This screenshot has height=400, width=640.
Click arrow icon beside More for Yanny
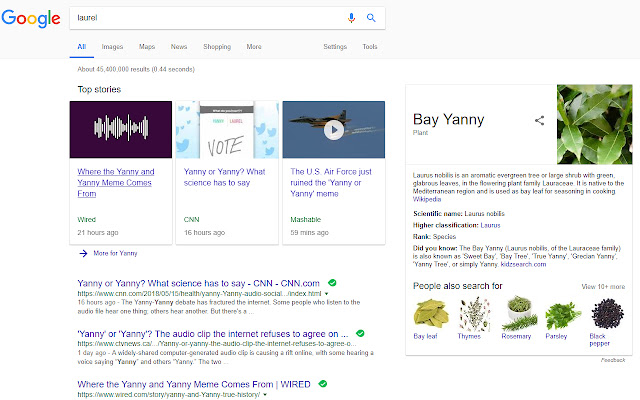pos(83,253)
